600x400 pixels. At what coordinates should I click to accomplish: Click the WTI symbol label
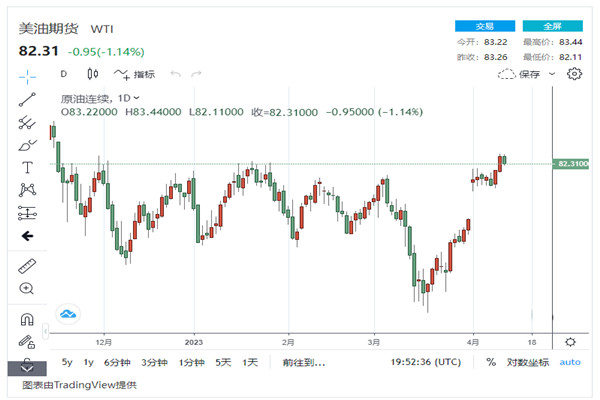tap(102, 29)
